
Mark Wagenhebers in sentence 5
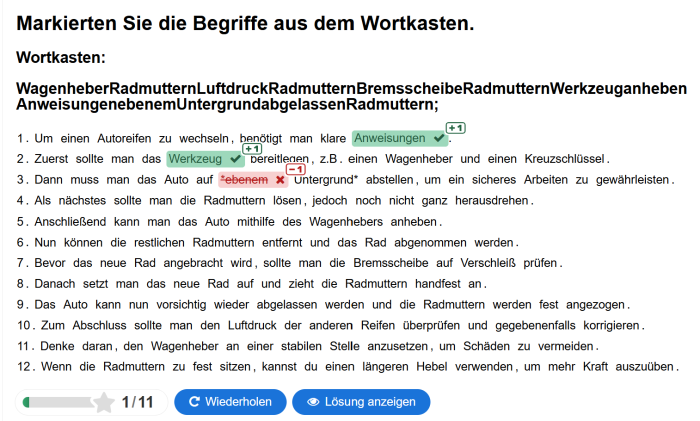(x=346, y=222)
